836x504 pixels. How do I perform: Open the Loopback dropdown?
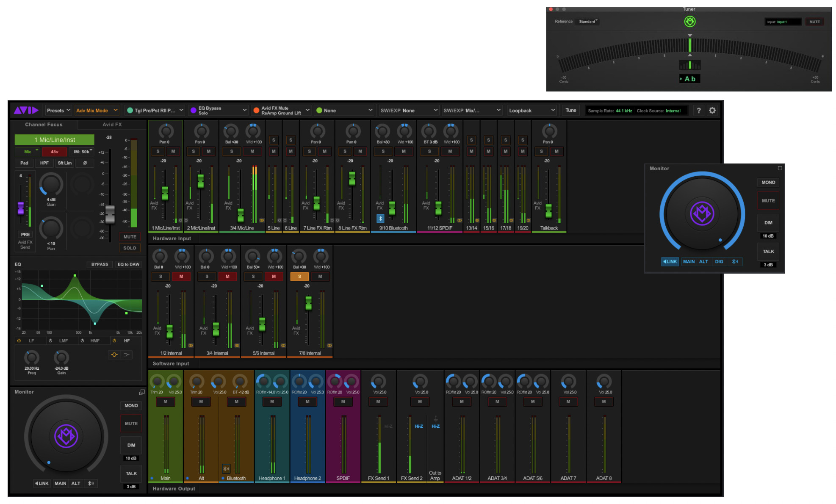(531, 111)
